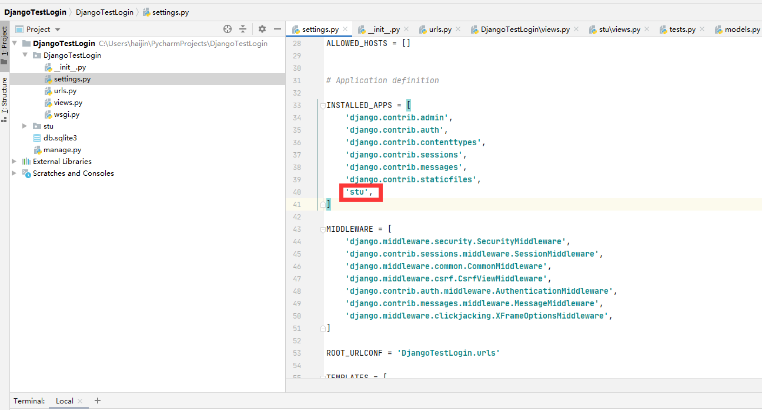The height and width of the screenshot is (410, 762).
Task: Close the settings.py editor tab
Action: tap(345, 29)
